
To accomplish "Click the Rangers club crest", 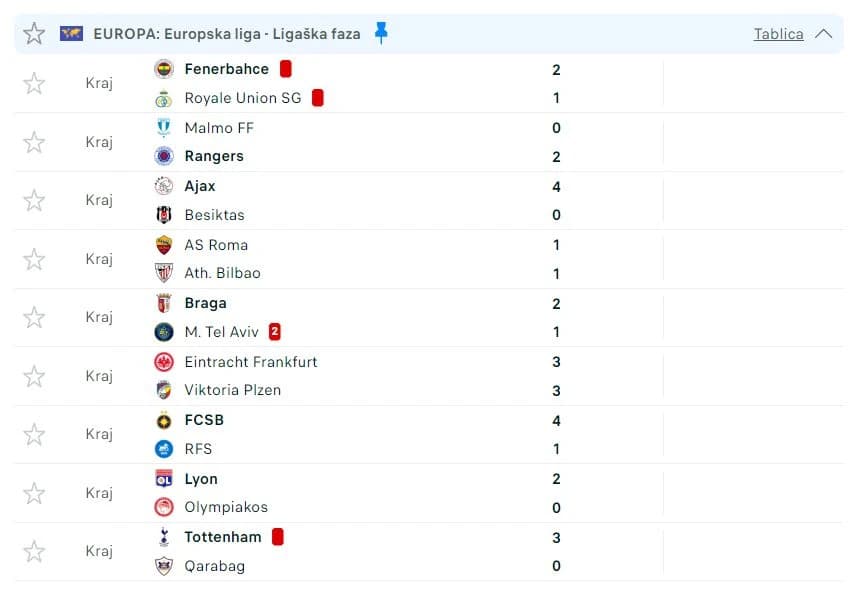I will click(164, 156).
